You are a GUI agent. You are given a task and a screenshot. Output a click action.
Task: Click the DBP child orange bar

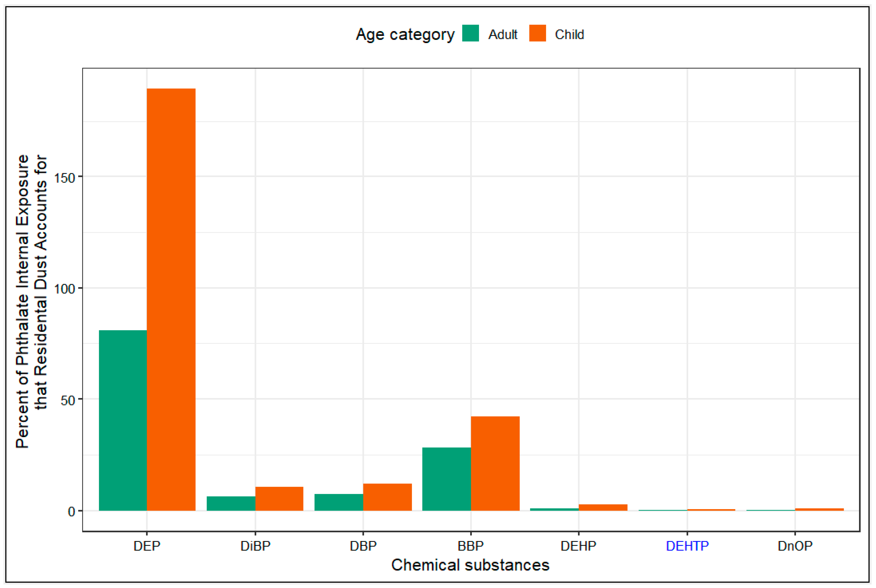pyautogui.click(x=387, y=497)
